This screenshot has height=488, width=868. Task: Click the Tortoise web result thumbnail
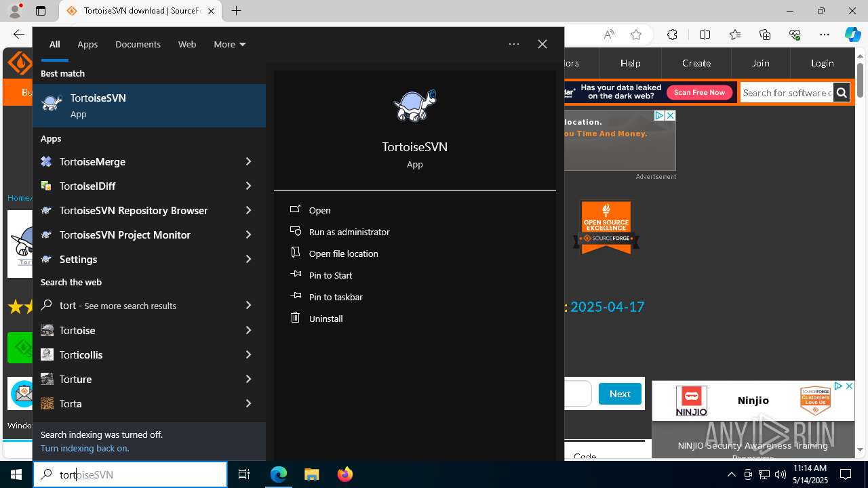(47, 330)
